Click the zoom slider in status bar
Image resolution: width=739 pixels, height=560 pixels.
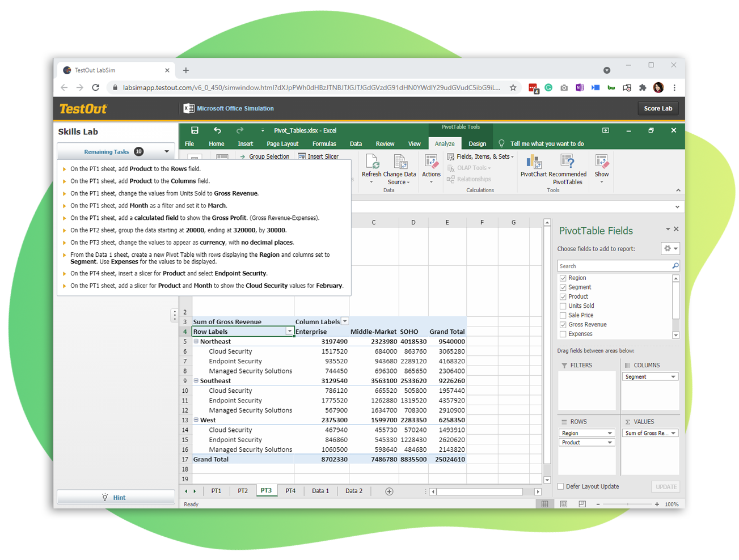pyautogui.click(x=627, y=504)
